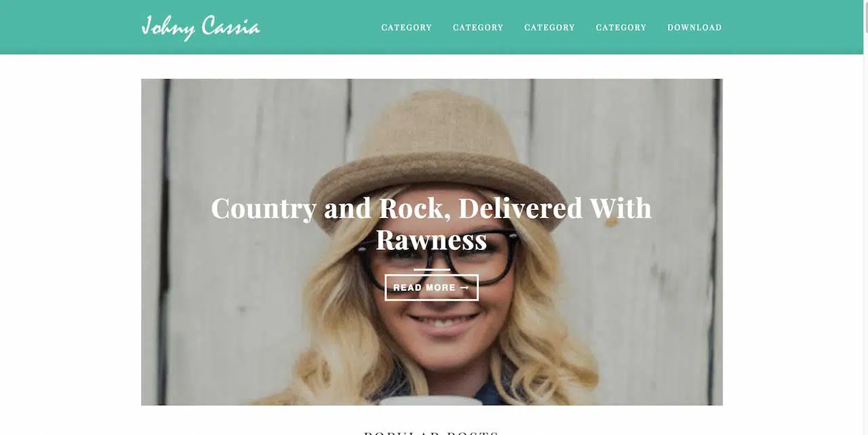This screenshot has width=868, height=435.
Task: Click the hero image of woman with hat
Action: [431, 242]
